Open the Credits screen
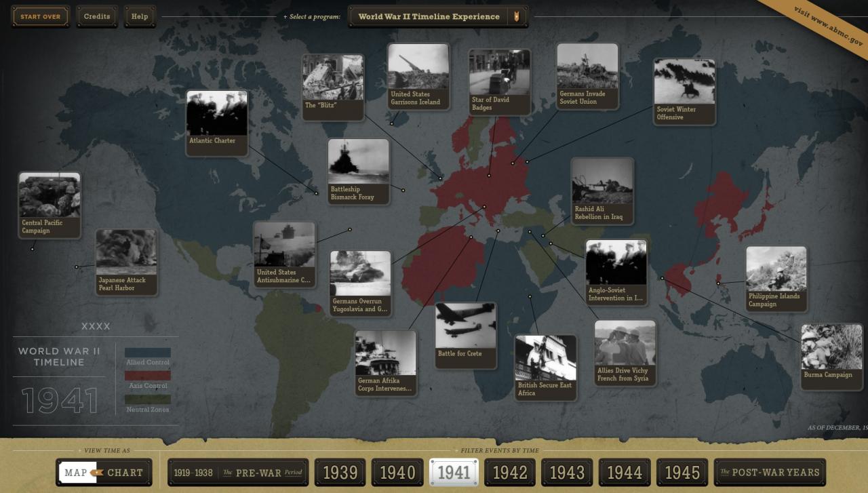868x493 pixels. 97,16
